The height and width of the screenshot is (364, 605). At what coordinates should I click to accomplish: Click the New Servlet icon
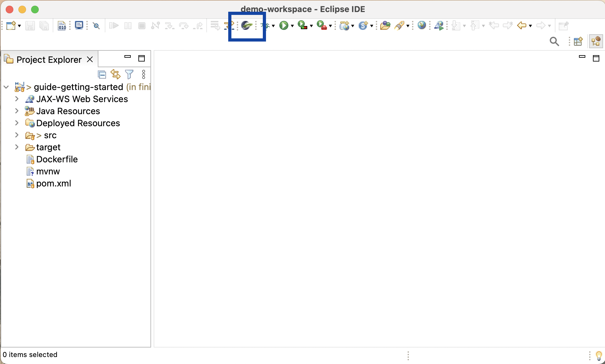[363, 25]
